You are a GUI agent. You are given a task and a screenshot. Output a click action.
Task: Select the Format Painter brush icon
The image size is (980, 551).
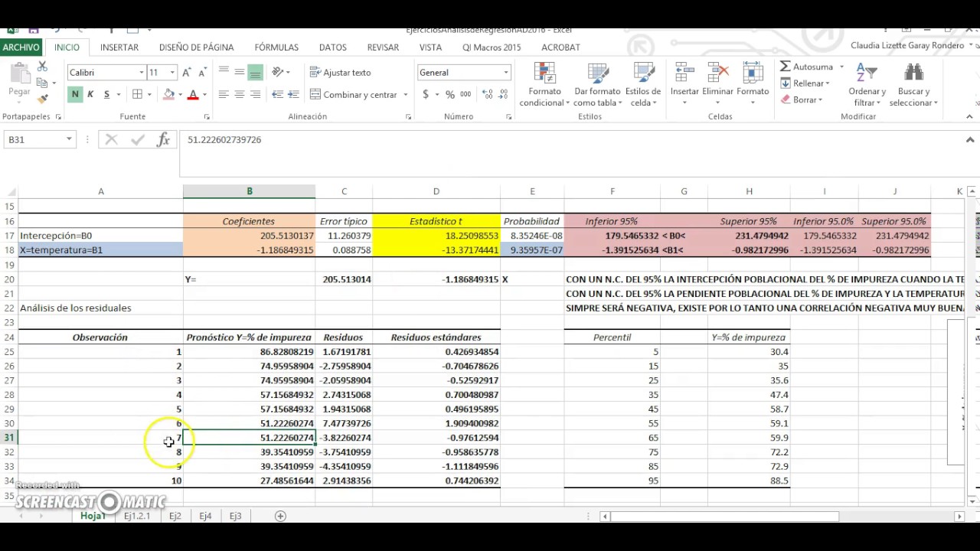pos(42,99)
